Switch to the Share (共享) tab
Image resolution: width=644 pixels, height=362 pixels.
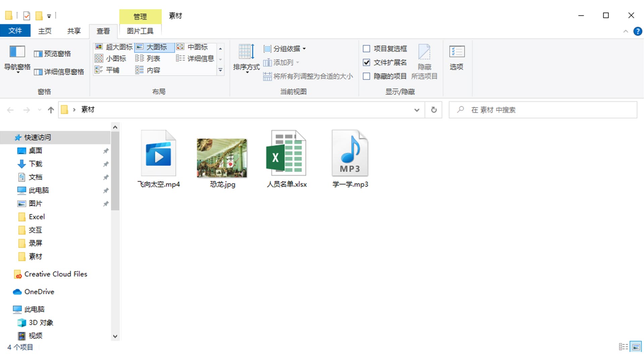tap(74, 31)
